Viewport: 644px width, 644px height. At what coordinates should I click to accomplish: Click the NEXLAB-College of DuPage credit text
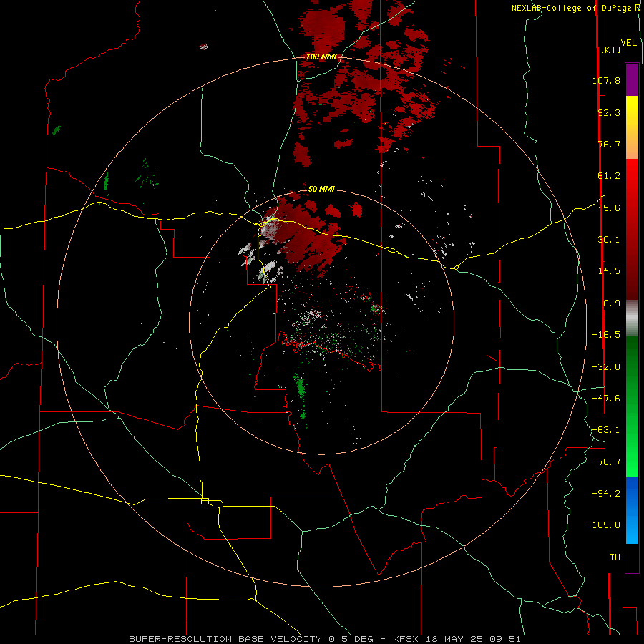(x=576, y=8)
